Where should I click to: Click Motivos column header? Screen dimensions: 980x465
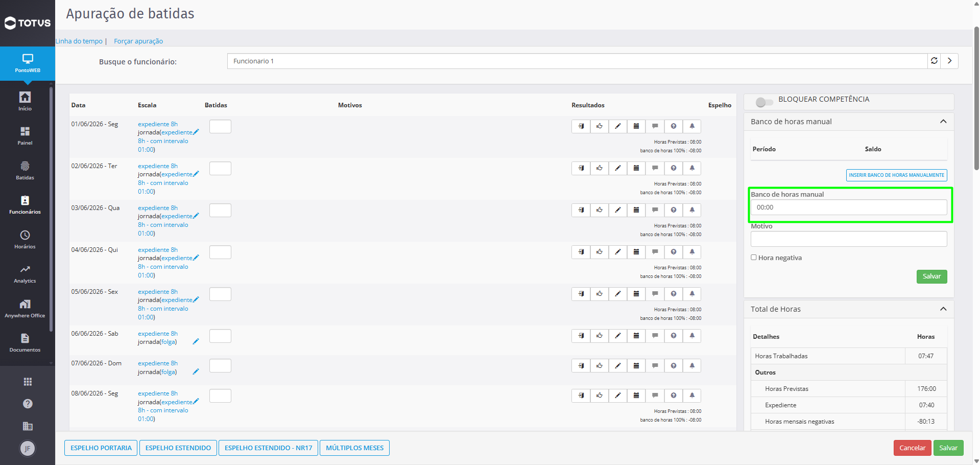point(350,105)
